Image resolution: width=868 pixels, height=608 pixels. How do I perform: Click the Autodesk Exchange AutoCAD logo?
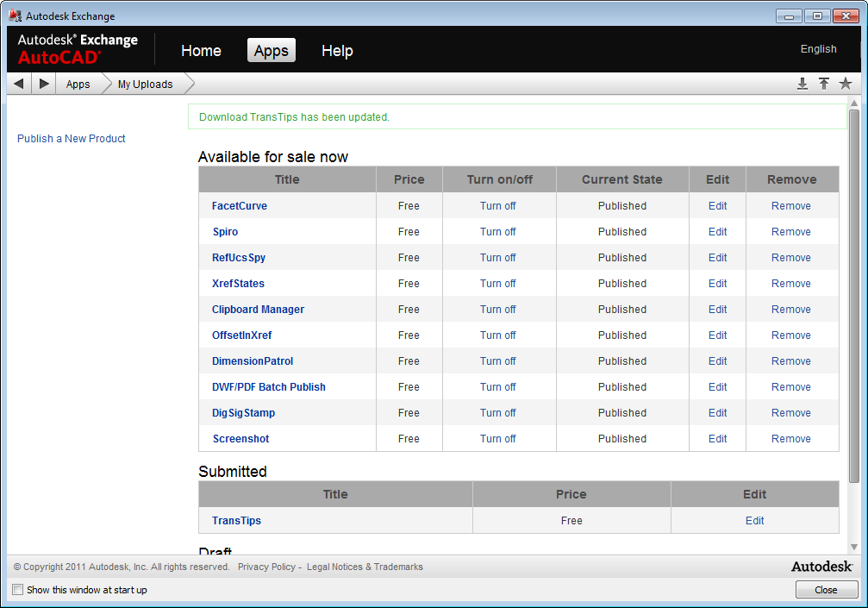pos(78,49)
